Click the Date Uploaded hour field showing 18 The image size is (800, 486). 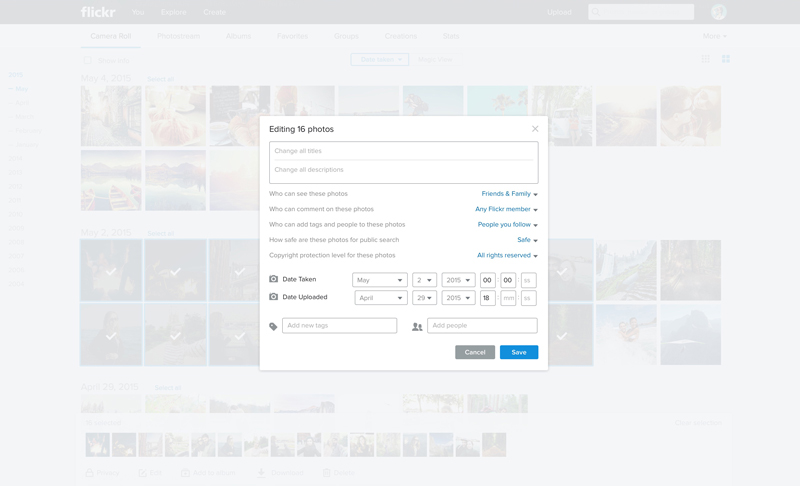point(487,298)
